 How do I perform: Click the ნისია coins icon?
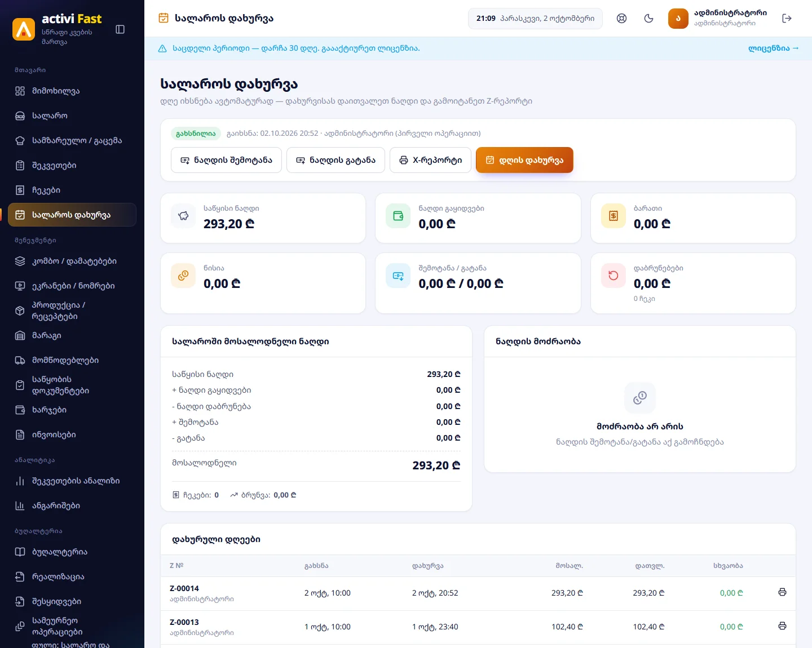(183, 276)
